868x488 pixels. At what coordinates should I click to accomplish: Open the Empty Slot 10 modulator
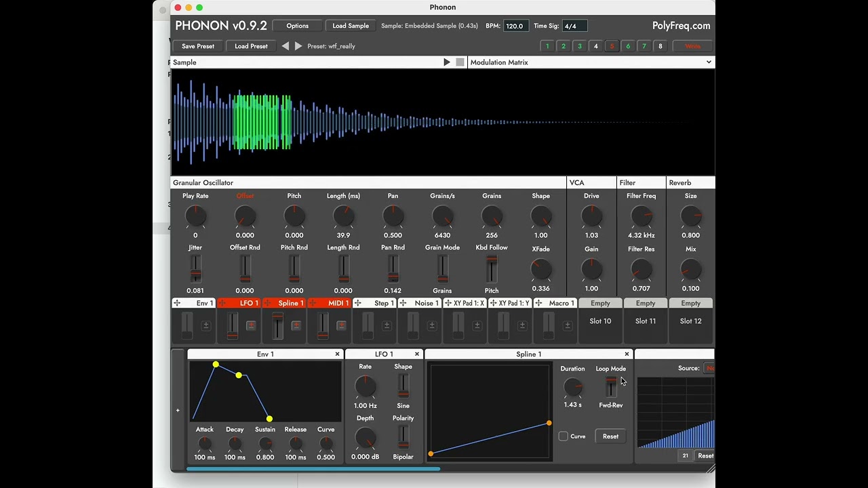(x=600, y=321)
